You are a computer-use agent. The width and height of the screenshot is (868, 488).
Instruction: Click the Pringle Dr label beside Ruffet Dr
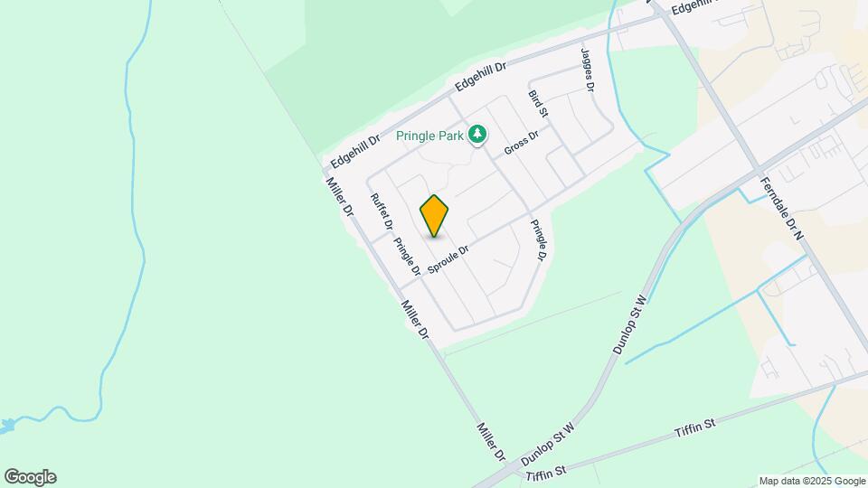point(407,257)
